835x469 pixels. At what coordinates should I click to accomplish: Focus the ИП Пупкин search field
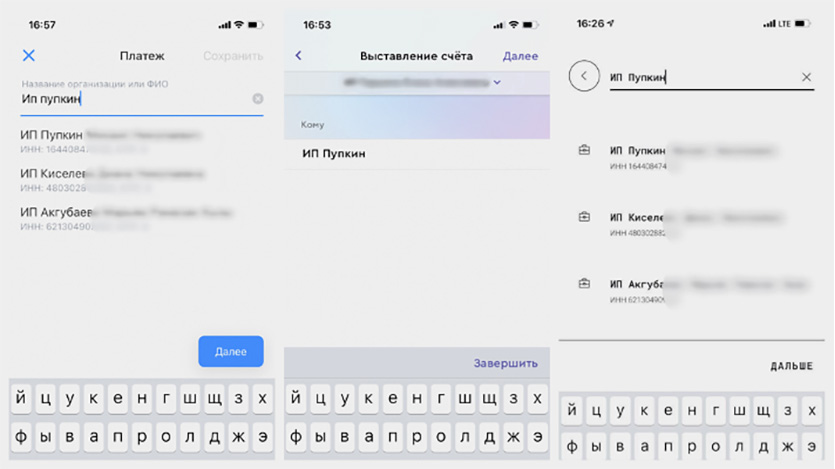click(x=703, y=78)
